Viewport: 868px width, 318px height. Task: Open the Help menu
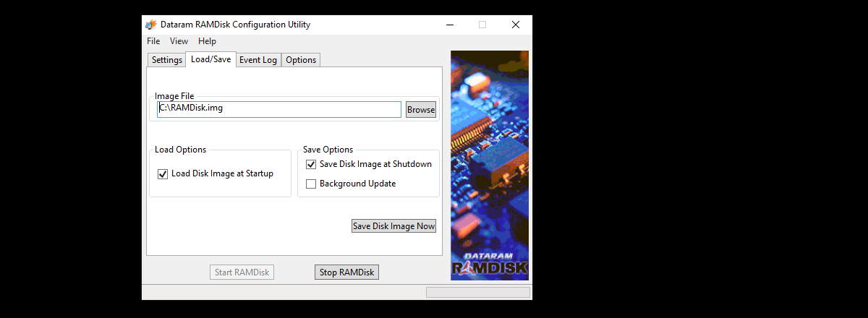207,41
